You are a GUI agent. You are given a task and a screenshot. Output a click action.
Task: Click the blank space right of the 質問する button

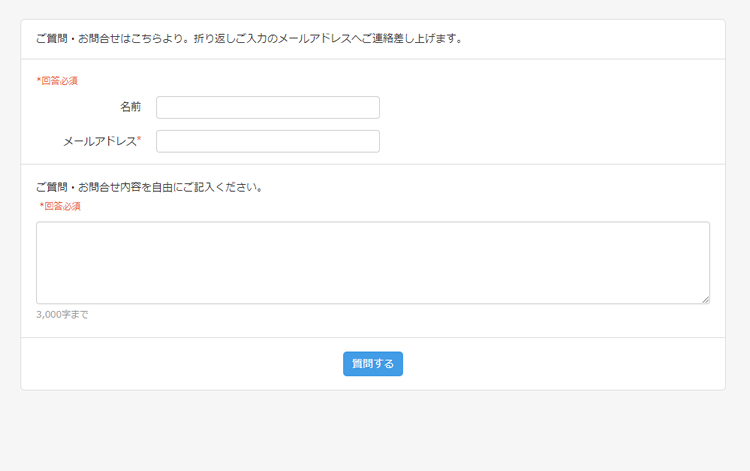tap(560, 364)
